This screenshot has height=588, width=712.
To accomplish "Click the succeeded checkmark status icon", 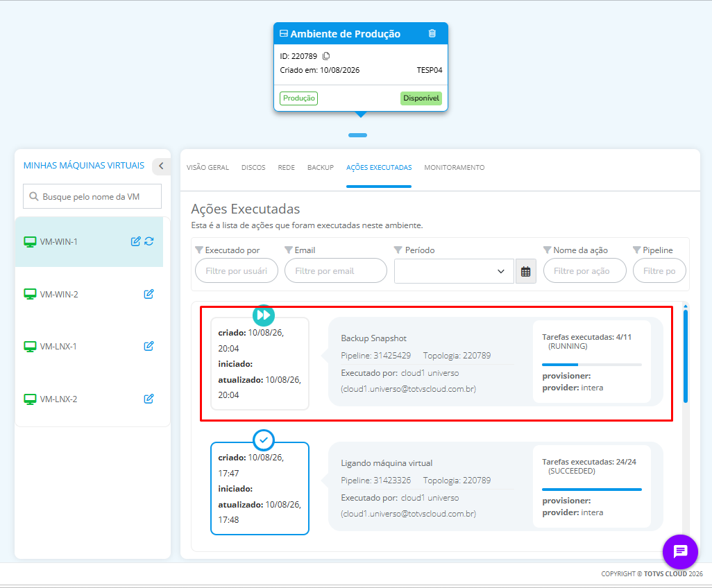I will coord(264,440).
